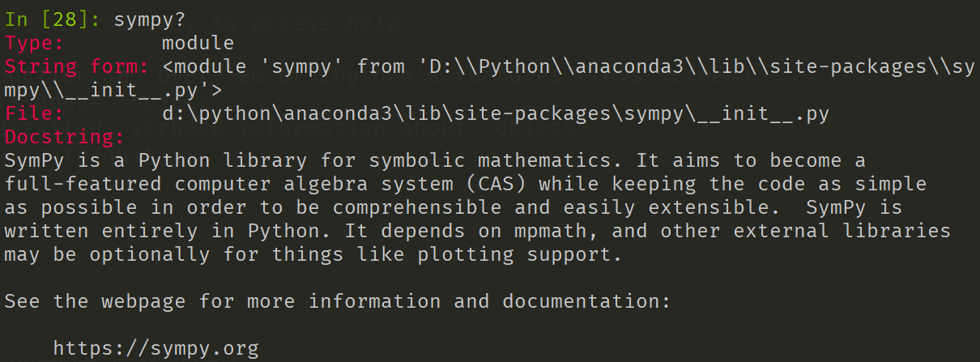Click the '<module 'sympy'' string form text
The height and width of the screenshot is (362, 980).
coord(254,66)
